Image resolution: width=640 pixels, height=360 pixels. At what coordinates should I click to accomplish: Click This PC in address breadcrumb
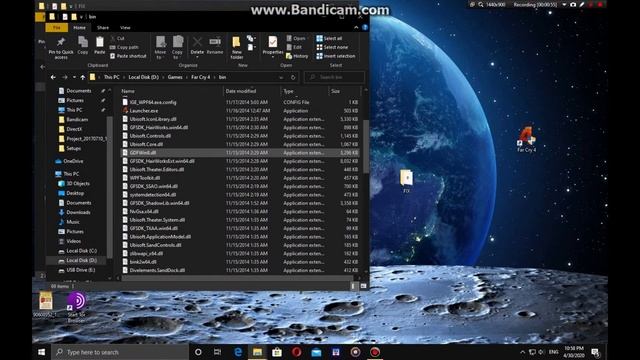pos(111,77)
